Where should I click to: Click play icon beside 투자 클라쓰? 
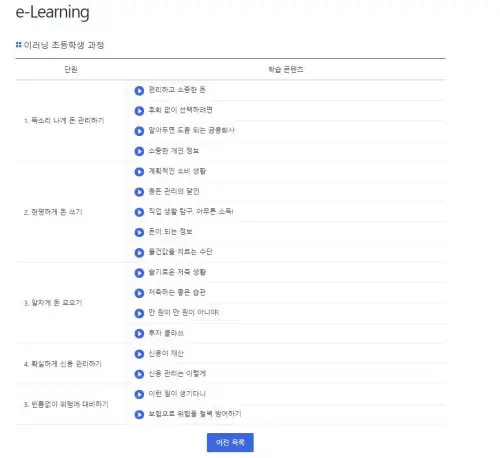click(x=139, y=334)
